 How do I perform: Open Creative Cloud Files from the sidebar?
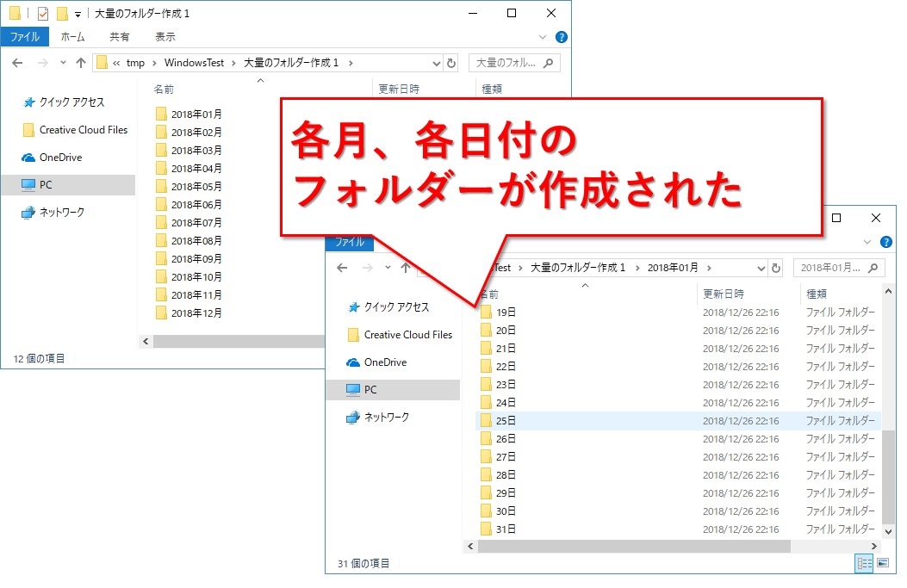click(75, 130)
